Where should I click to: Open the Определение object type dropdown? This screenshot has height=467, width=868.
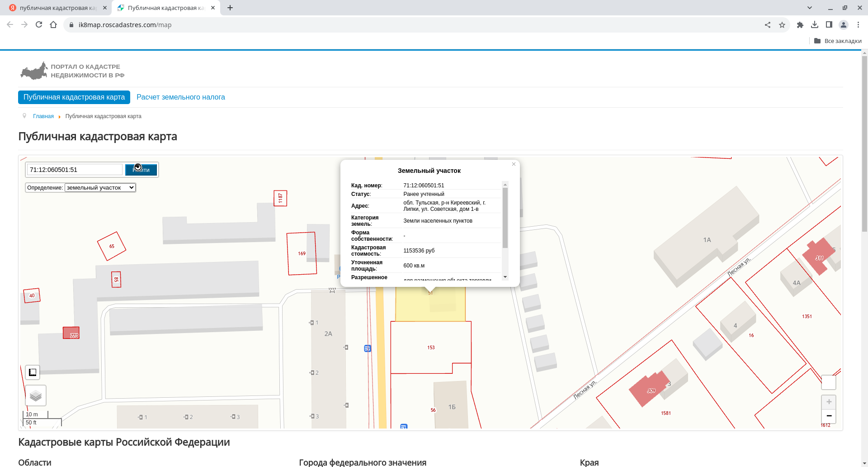click(x=100, y=188)
